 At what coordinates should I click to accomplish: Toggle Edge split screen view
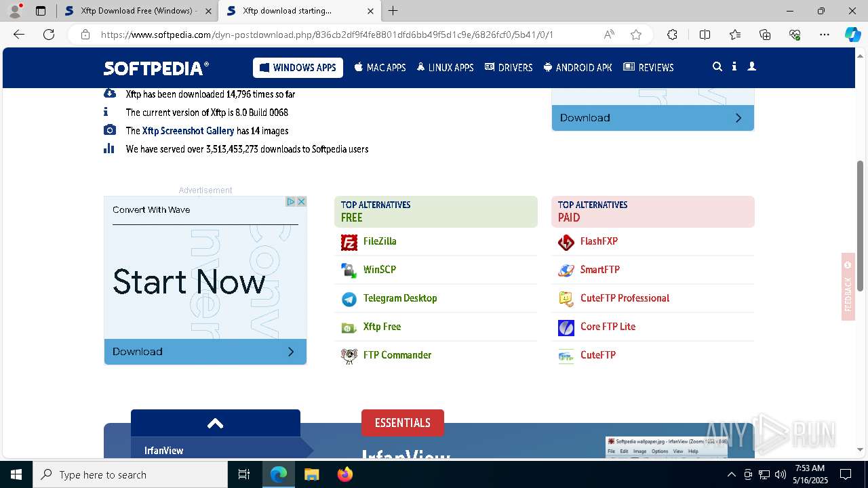click(x=705, y=35)
